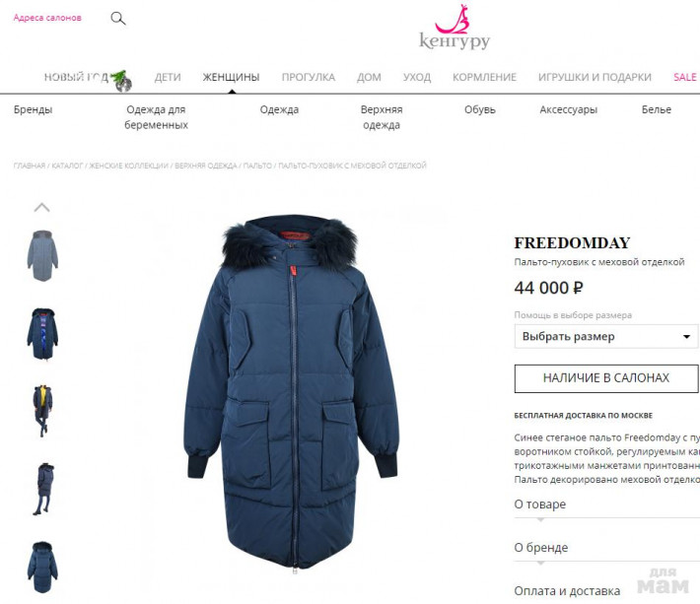Go to Верхняя одежда subcategory

pos(382,117)
